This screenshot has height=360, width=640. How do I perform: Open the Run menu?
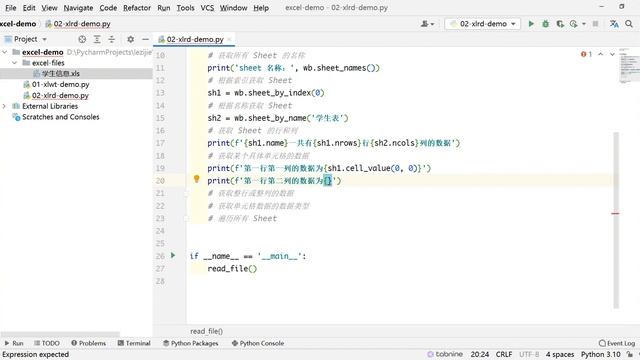[x=164, y=8]
